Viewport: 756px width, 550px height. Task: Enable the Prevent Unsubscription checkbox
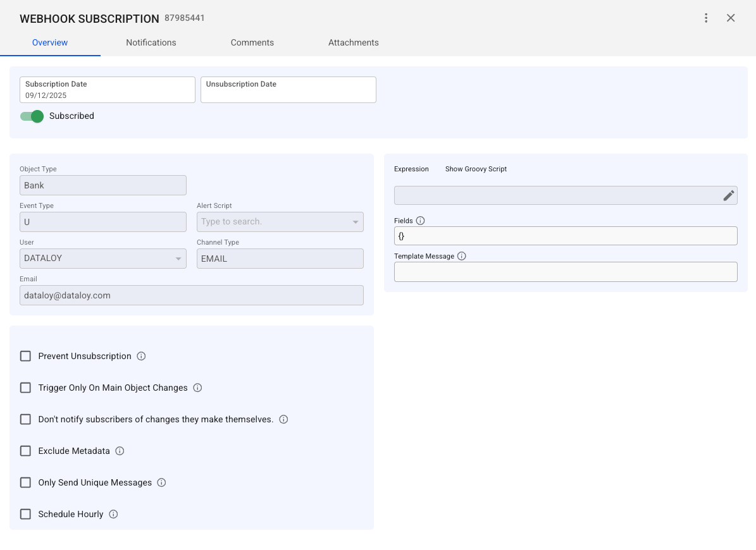pyautogui.click(x=25, y=357)
